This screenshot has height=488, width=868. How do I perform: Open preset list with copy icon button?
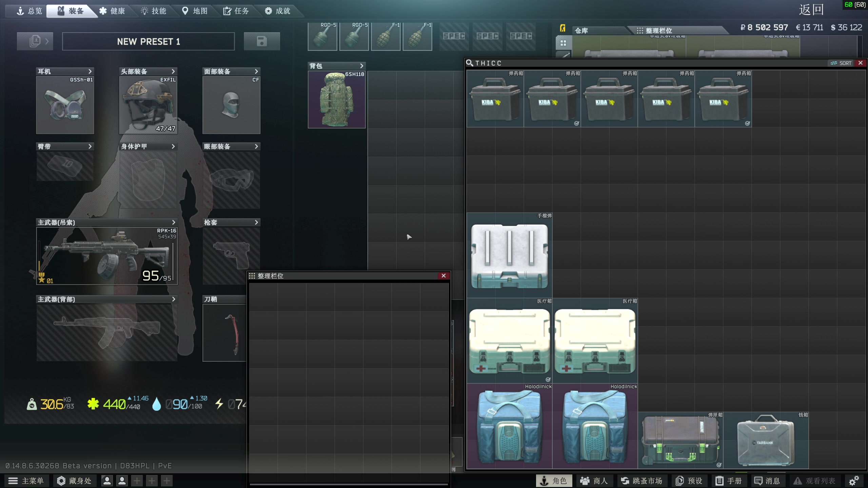click(35, 41)
